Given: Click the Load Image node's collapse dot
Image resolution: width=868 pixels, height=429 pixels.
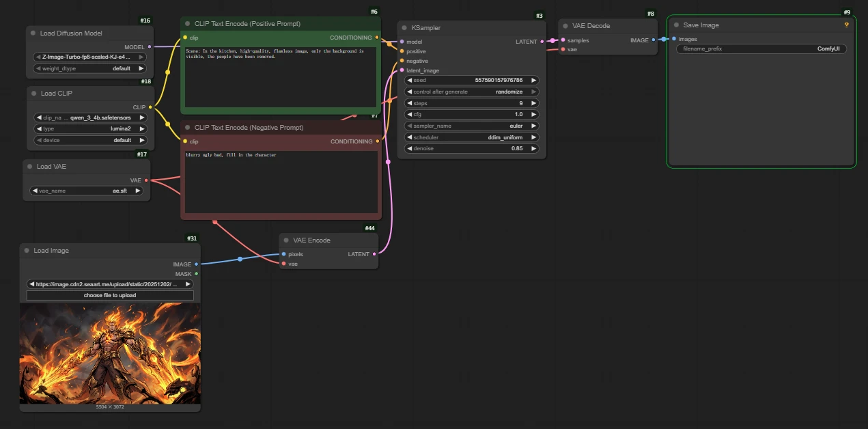Looking at the screenshot, I should pos(27,251).
